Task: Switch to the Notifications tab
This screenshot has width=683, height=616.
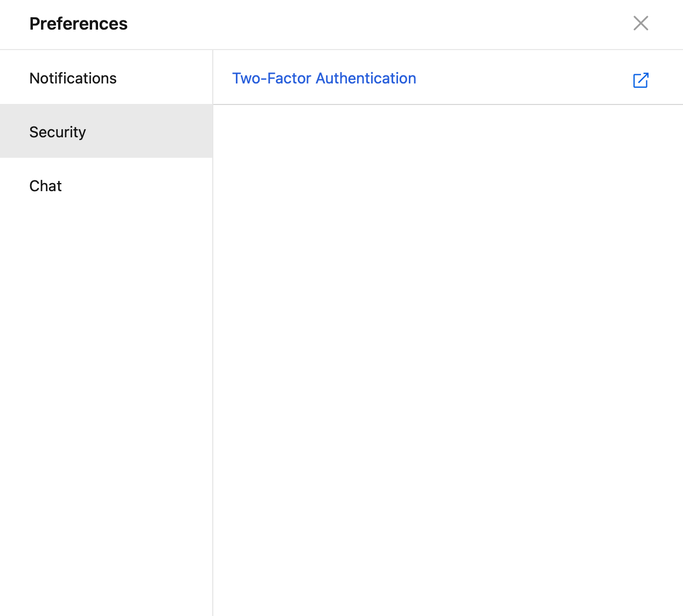Action: point(73,78)
